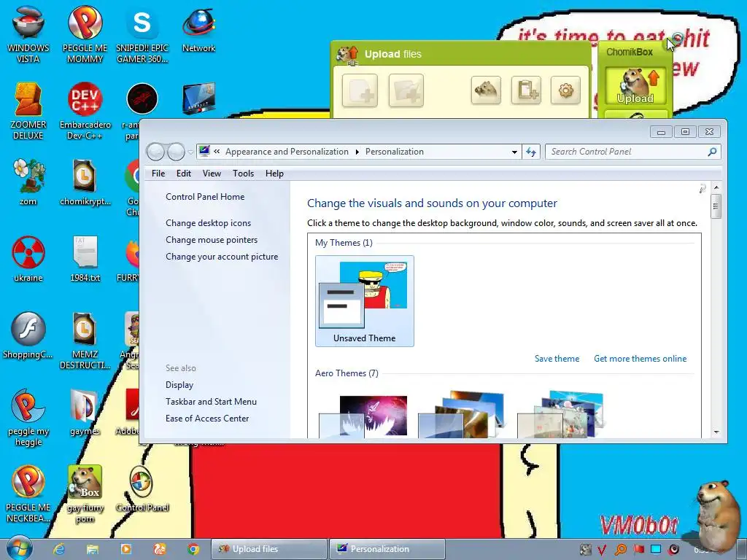Open Taskbar and Start Menu link
747x560 pixels.
(x=211, y=402)
